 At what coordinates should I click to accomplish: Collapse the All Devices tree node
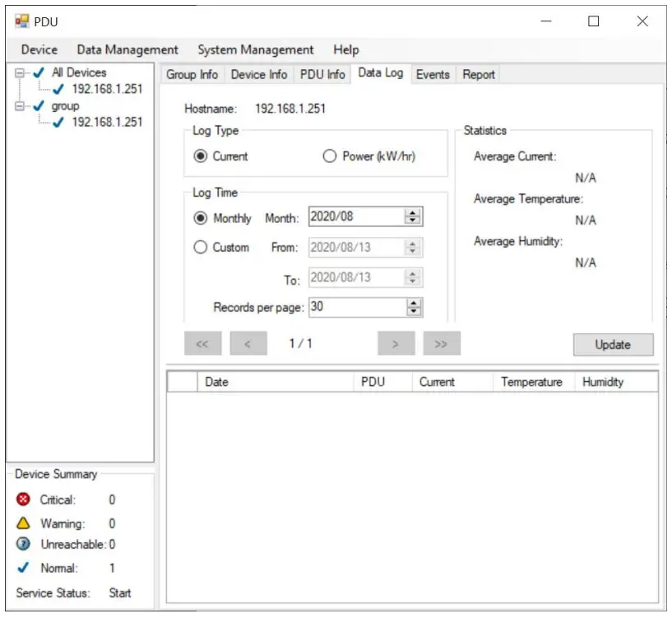[x=19, y=73]
